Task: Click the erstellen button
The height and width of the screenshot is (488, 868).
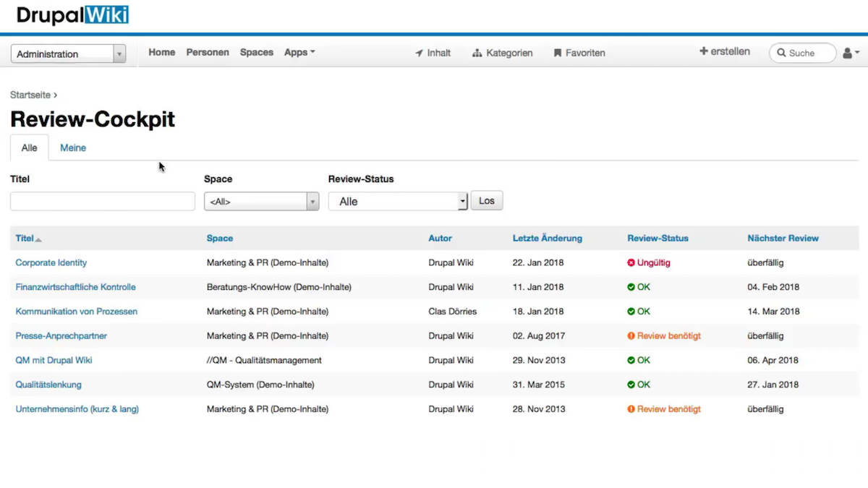Action: point(725,51)
